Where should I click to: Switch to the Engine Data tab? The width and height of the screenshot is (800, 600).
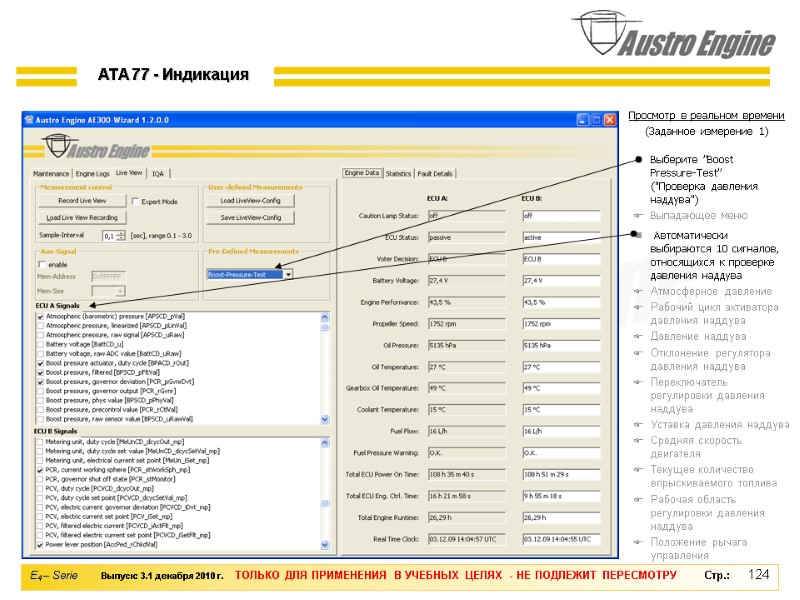pyautogui.click(x=362, y=173)
